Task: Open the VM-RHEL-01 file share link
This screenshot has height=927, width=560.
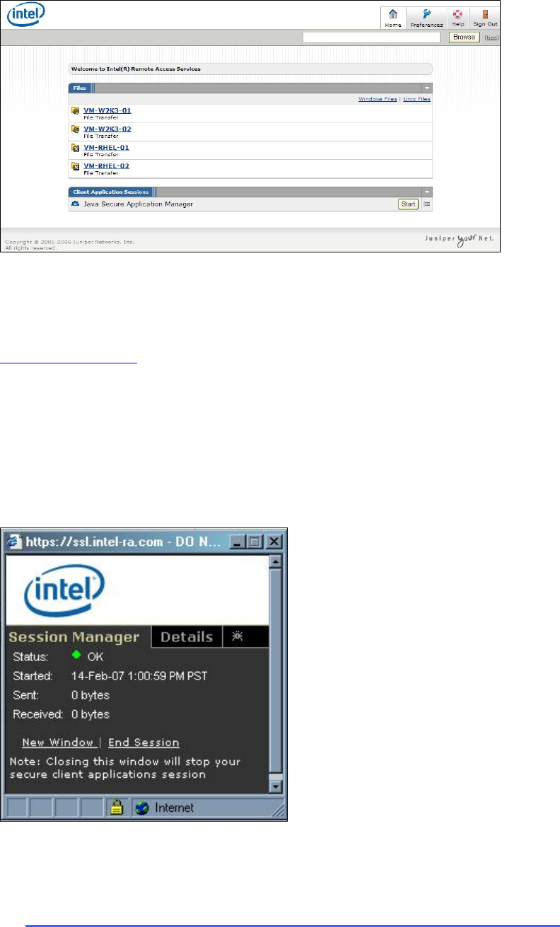Action: (x=106, y=147)
